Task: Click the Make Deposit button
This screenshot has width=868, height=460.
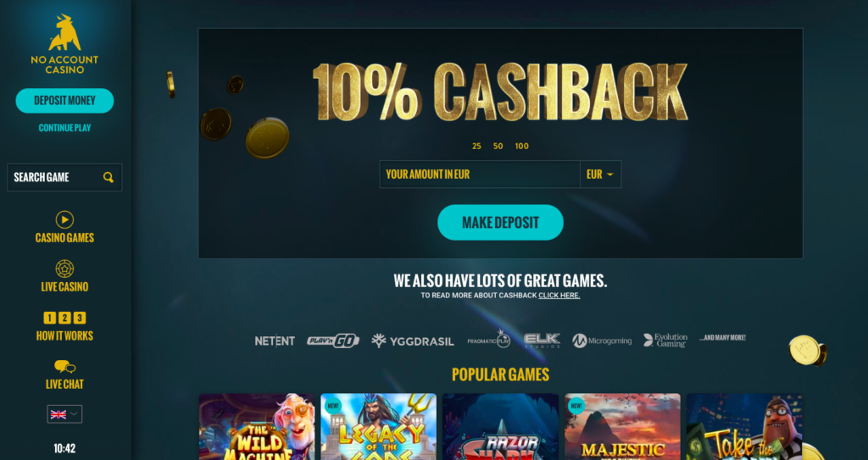Action: (500, 223)
